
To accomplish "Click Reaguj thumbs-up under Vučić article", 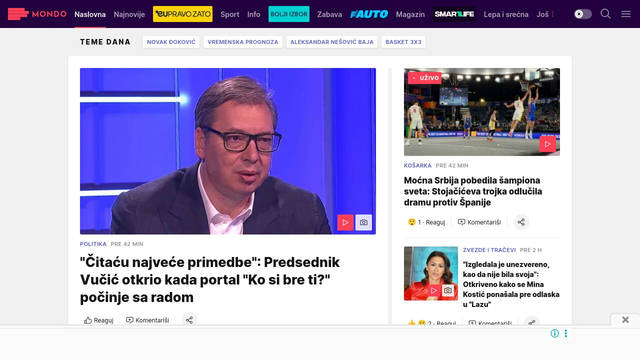I will (x=98, y=320).
